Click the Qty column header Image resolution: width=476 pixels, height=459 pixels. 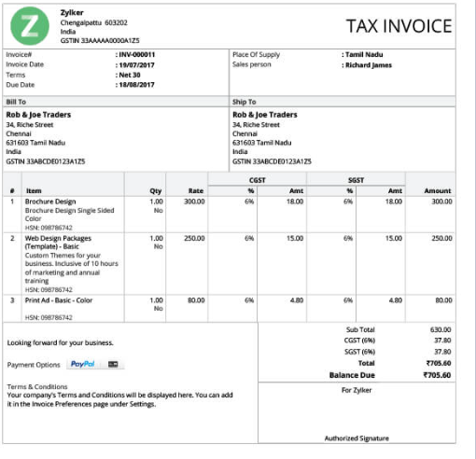pyautogui.click(x=156, y=191)
